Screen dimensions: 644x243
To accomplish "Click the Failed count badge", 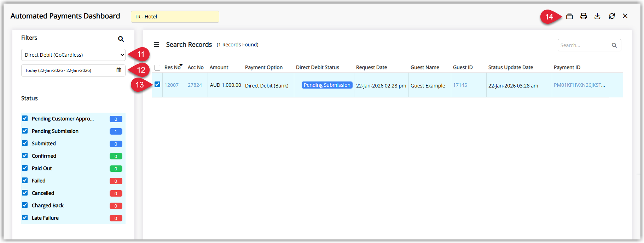I will [116, 181].
